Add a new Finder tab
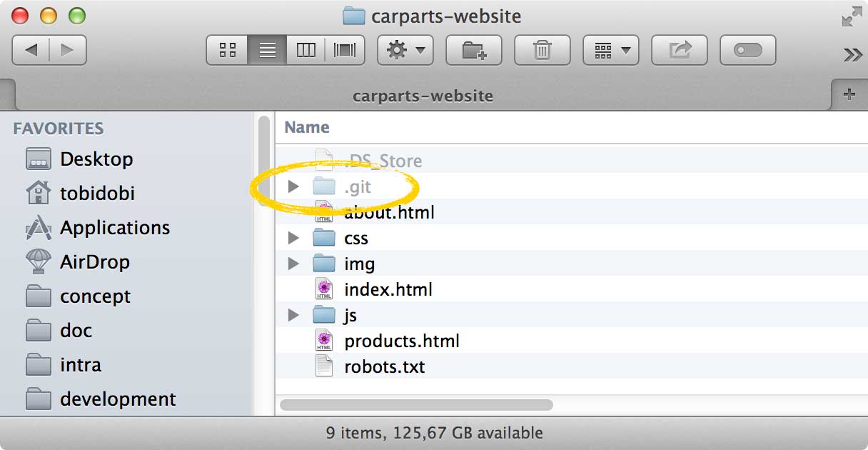Viewport: 868px width, 450px height. click(849, 94)
